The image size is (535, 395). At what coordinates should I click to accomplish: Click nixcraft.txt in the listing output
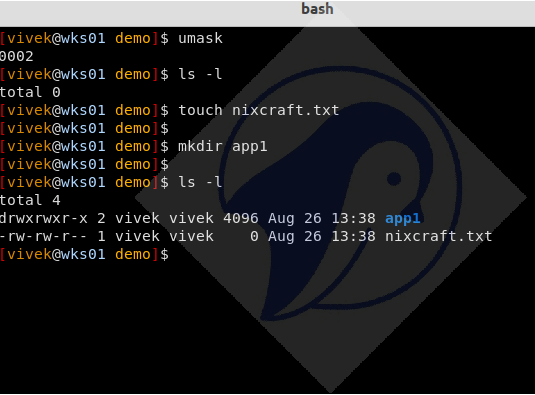(x=438, y=236)
